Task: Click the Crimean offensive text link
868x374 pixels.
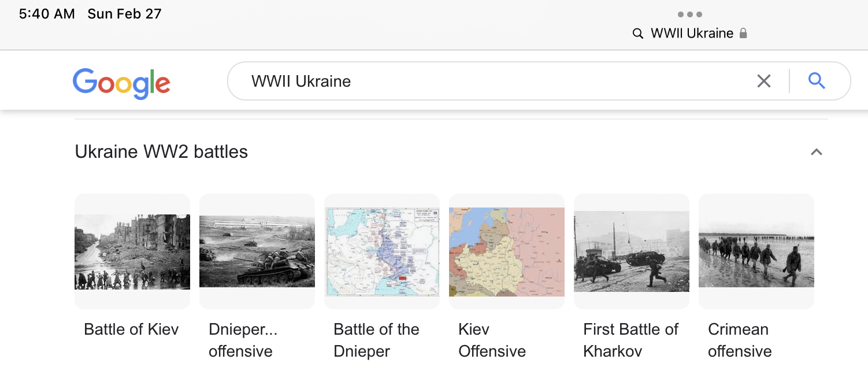Action: point(740,340)
